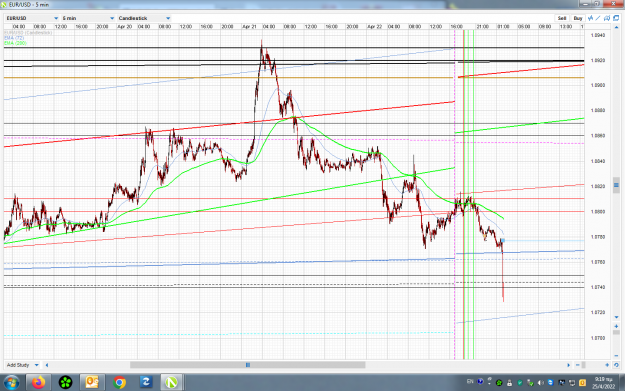Click the horizontal scrollbar left arrow
This screenshot has height=391, width=625.
47,365
